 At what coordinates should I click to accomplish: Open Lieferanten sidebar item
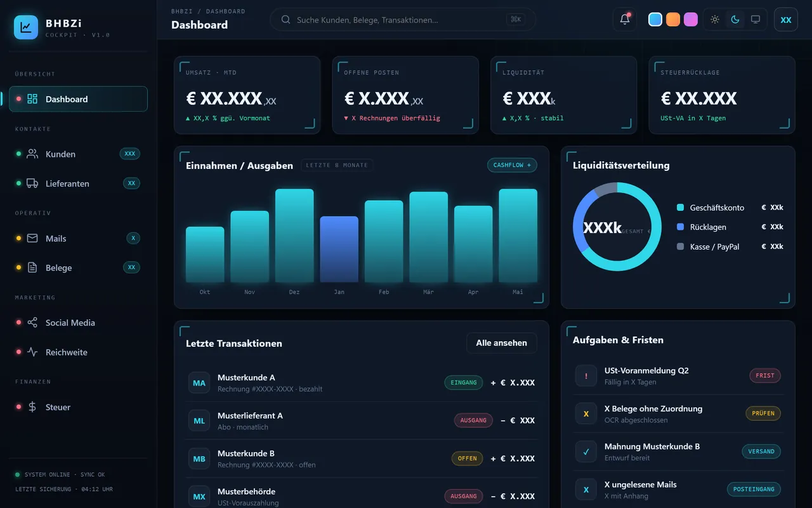tap(78, 184)
